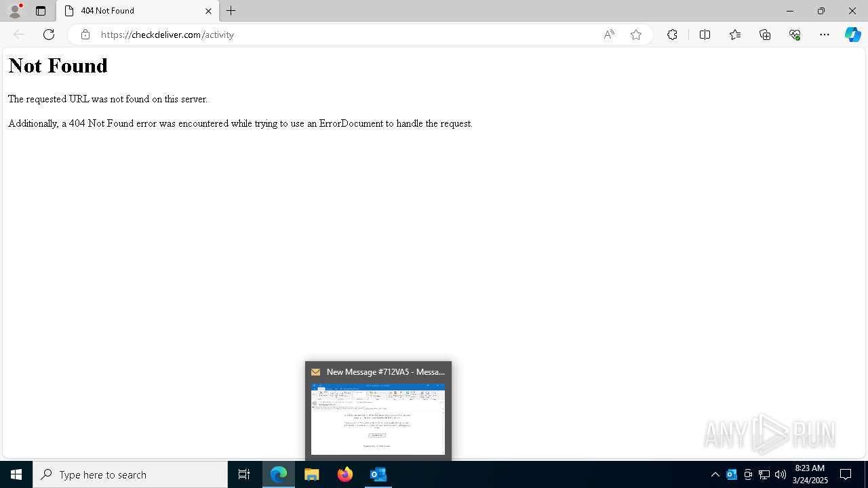868x488 pixels.
Task: Open Copilot sidebar
Action: 852,35
